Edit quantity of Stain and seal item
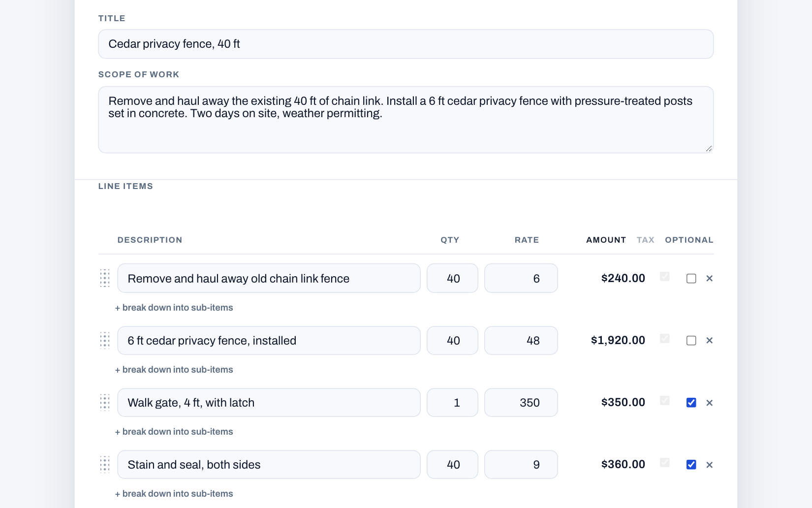Screen dimensions: 812x508 pyautogui.click(x=452, y=464)
